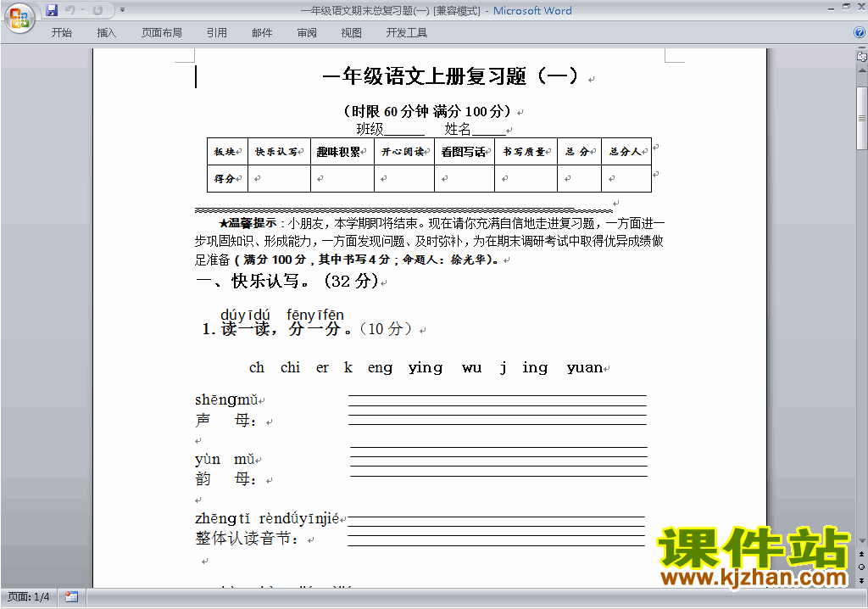This screenshot has width=868, height=609.
Task: Open the 邮件 ribbon tab
Action: [262, 33]
